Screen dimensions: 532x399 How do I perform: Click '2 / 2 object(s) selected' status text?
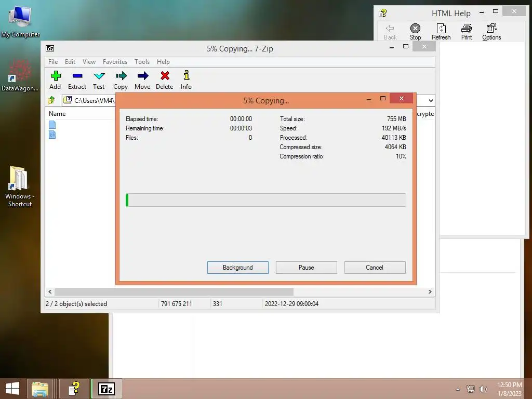(76, 303)
